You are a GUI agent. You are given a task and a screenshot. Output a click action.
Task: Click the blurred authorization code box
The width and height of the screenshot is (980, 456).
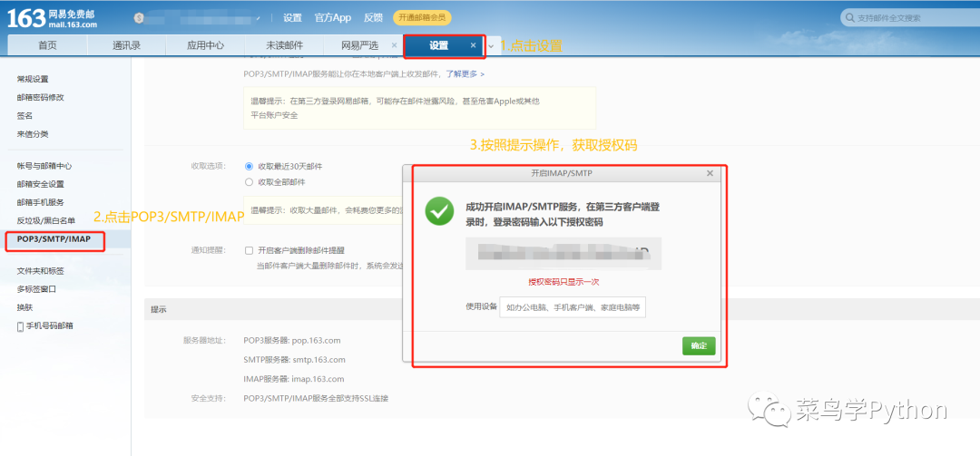(563, 253)
